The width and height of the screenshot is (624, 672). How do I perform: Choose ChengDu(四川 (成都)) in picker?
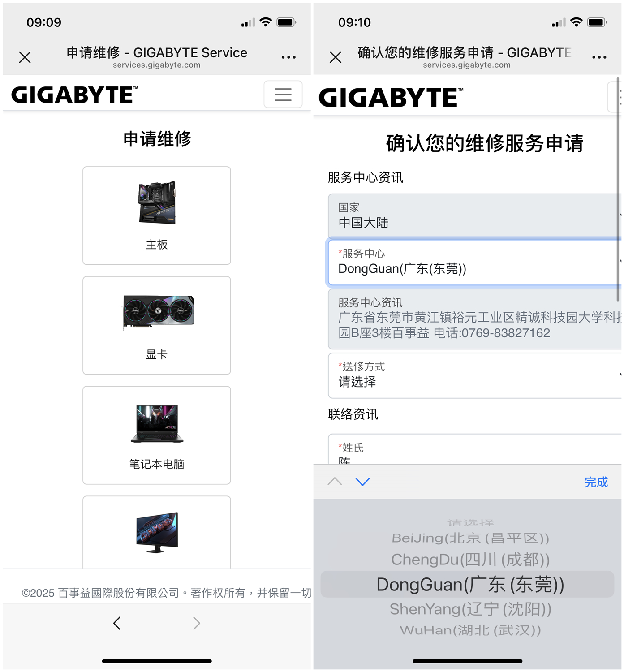click(470, 560)
